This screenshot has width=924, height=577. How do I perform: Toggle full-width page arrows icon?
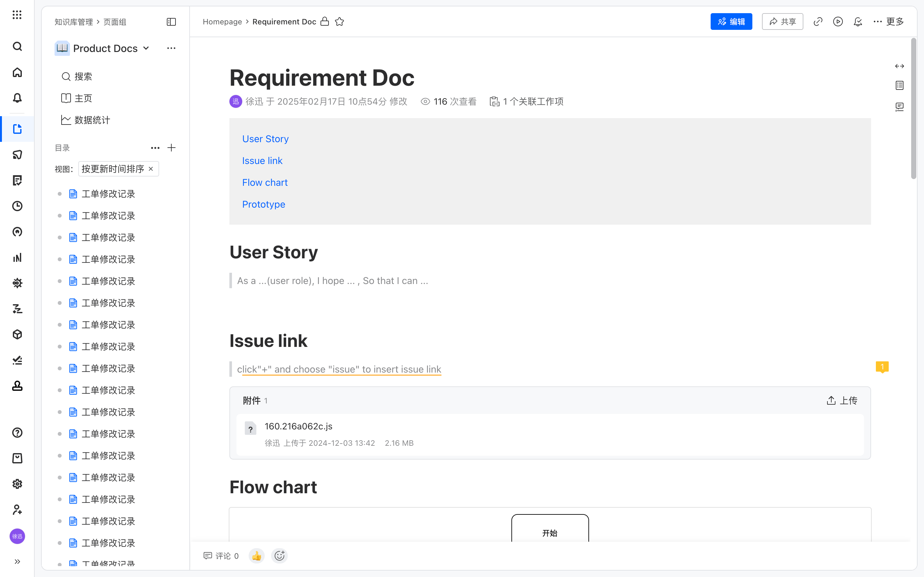click(900, 66)
